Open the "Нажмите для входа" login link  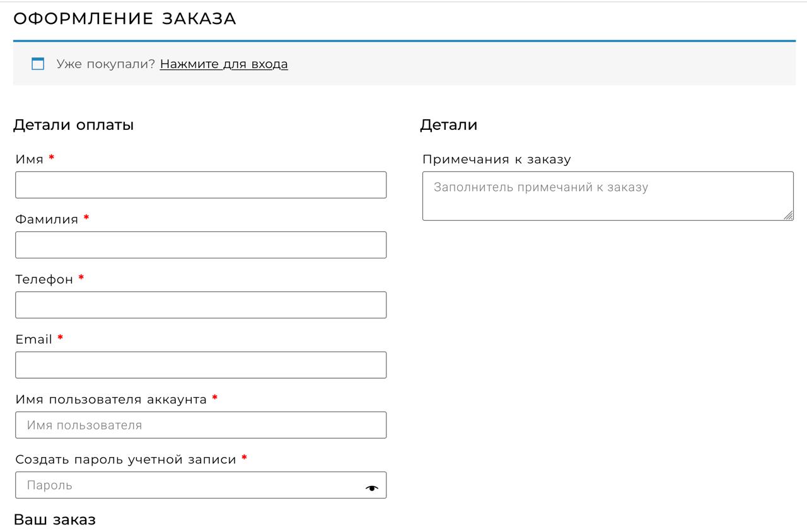[224, 64]
